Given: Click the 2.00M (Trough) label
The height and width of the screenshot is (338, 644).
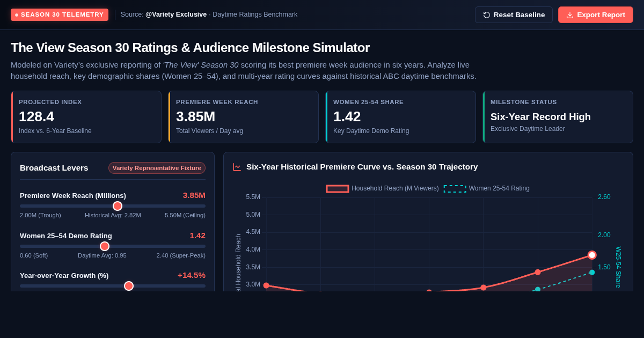Looking at the screenshot, I should pyautogui.click(x=40, y=215).
